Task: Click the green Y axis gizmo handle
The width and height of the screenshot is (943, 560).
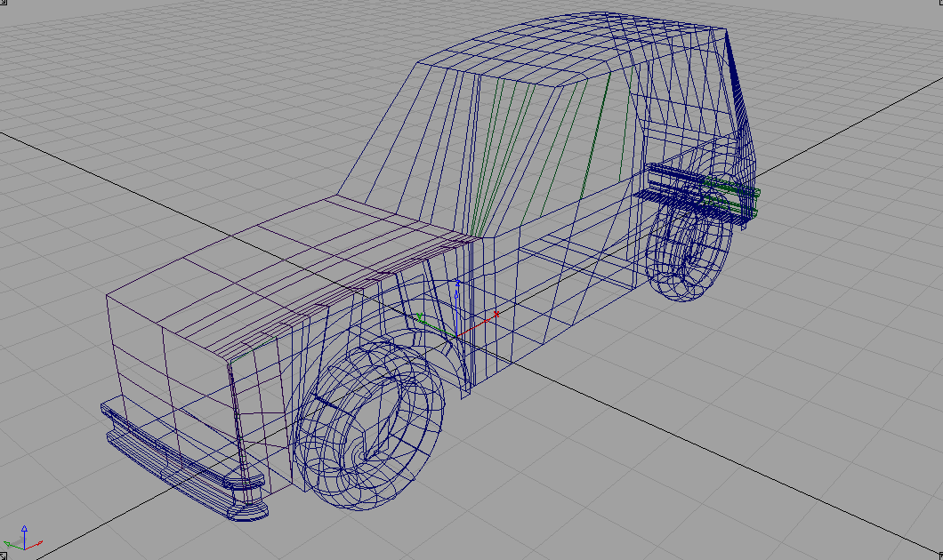Action: tap(419, 316)
